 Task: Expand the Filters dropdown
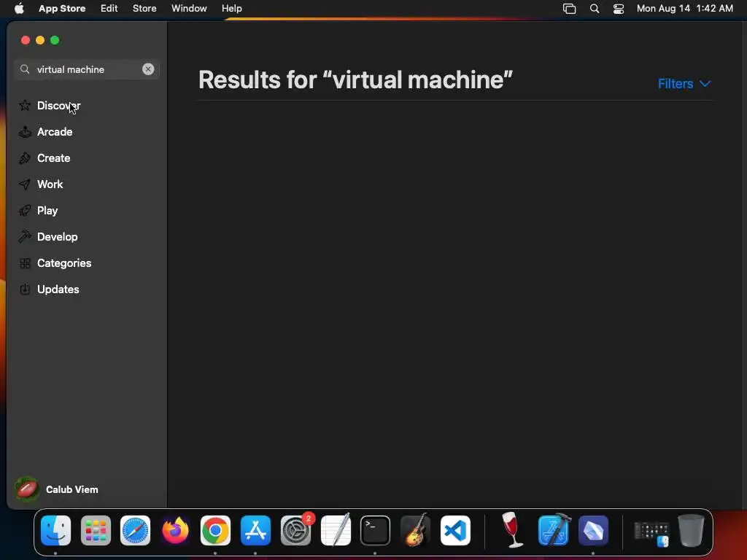coord(684,84)
